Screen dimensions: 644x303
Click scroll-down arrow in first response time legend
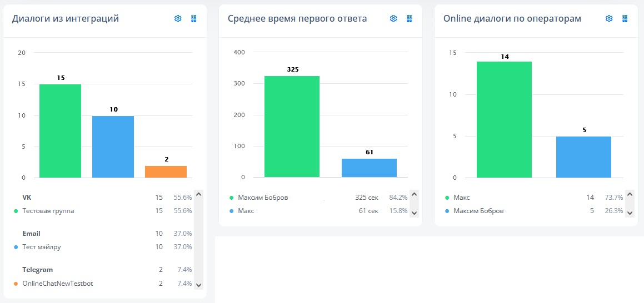pos(414,213)
